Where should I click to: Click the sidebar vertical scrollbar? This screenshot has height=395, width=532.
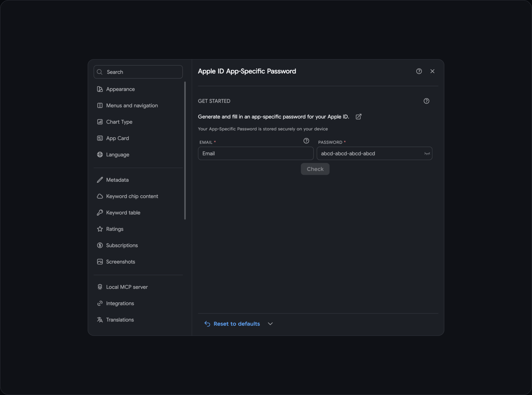pyautogui.click(x=185, y=151)
